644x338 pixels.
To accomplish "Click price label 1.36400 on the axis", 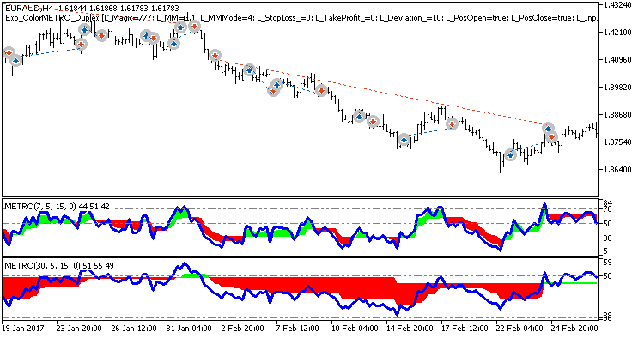I will pos(617,170).
